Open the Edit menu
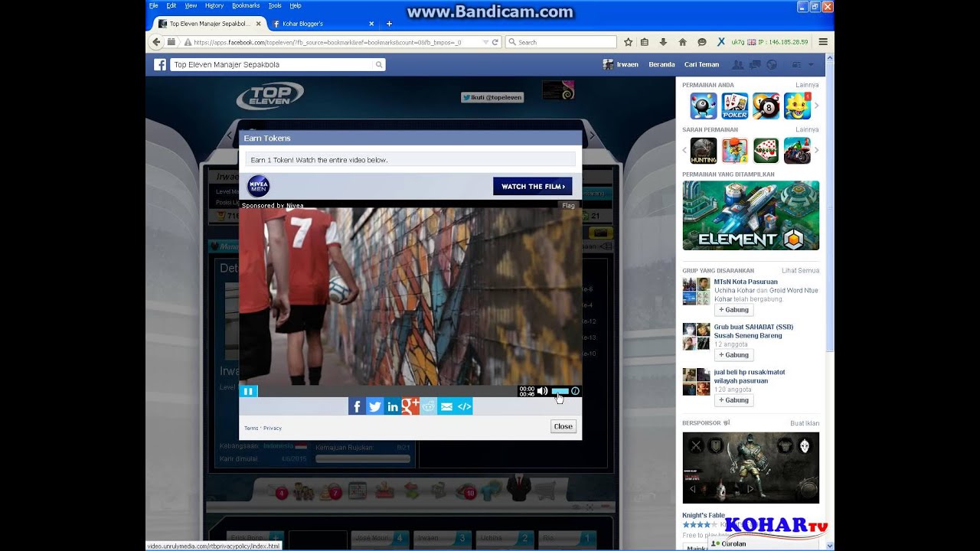This screenshot has width=980, height=551. click(171, 5)
